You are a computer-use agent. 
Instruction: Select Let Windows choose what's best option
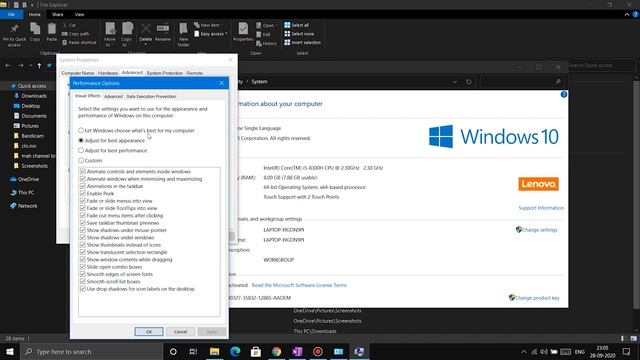coord(136,131)
